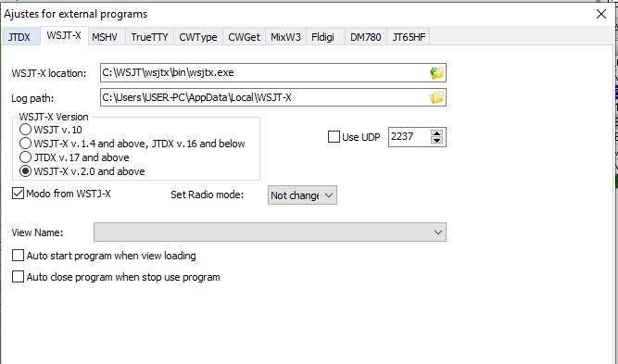Viewport: 618px width, 364px height.
Task: Decrease UDP port with down arrow
Action: click(436, 140)
